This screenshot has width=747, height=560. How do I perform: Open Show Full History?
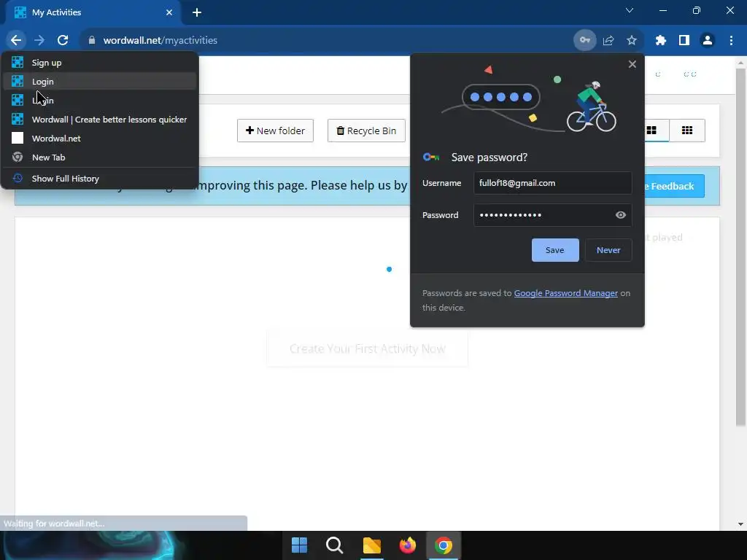[x=99, y=179]
